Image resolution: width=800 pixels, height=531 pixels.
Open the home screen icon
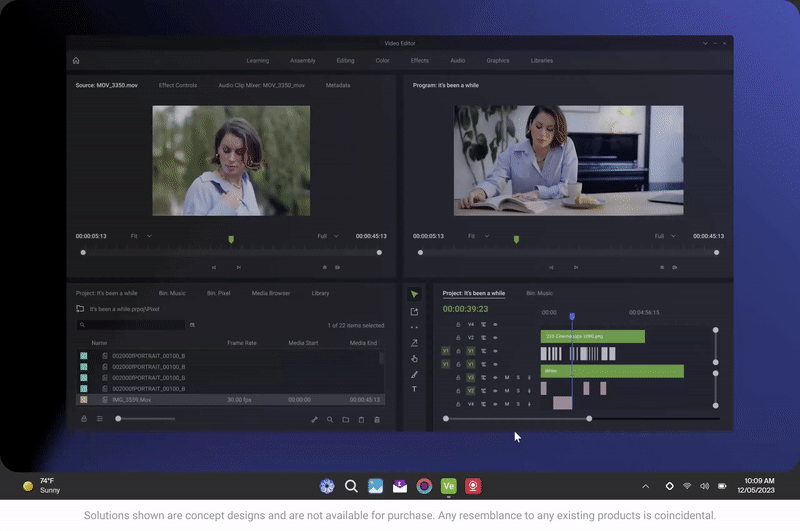pyautogui.click(x=76, y=61)
